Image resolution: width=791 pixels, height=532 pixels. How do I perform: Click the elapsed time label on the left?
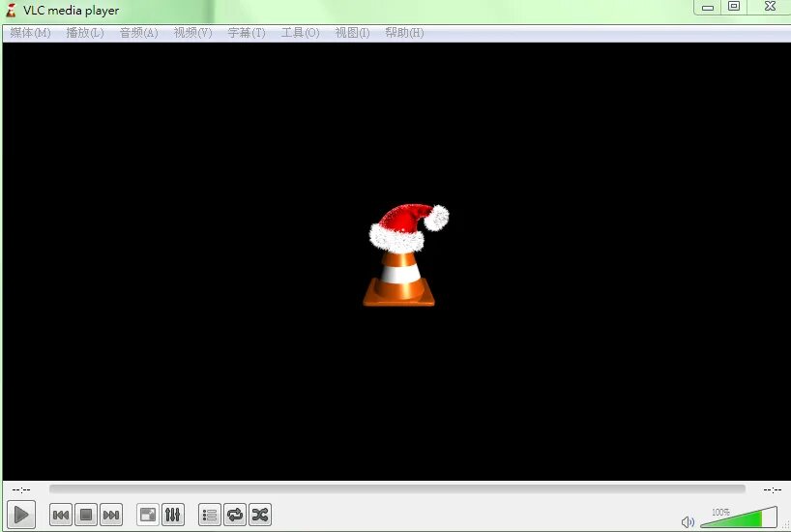(21, 489)
